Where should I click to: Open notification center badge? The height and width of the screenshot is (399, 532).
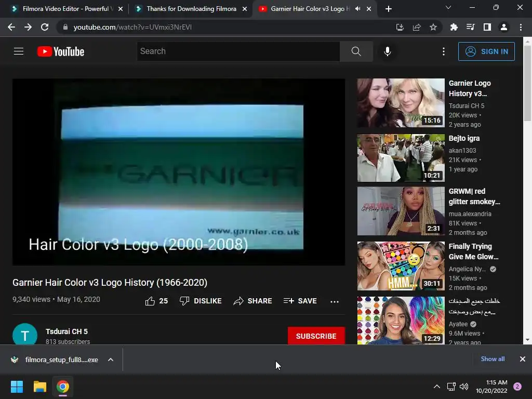[x=517, y=387]
